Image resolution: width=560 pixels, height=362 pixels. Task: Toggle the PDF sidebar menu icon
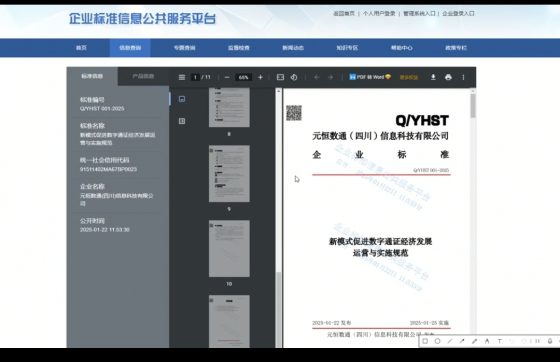tap(182, 77)
